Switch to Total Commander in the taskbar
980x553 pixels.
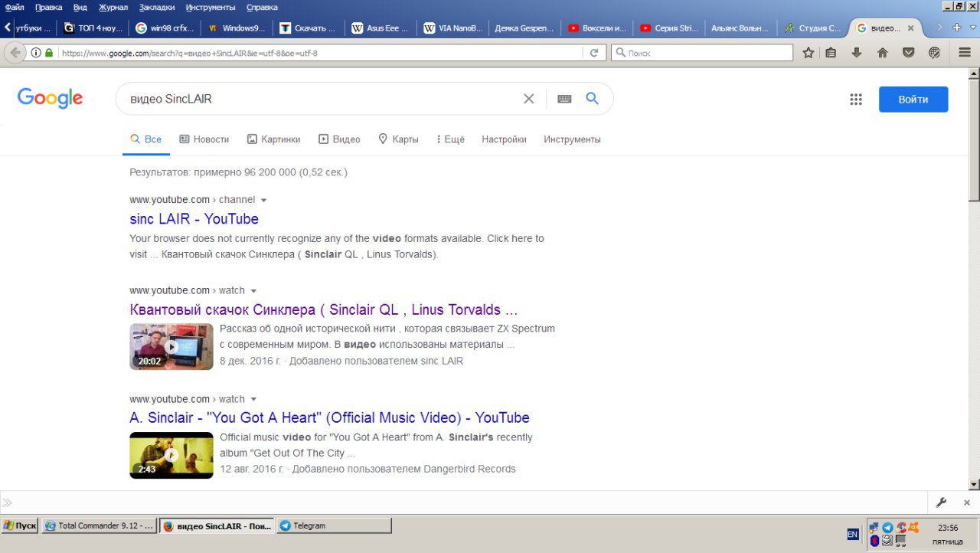coord(99,525)
